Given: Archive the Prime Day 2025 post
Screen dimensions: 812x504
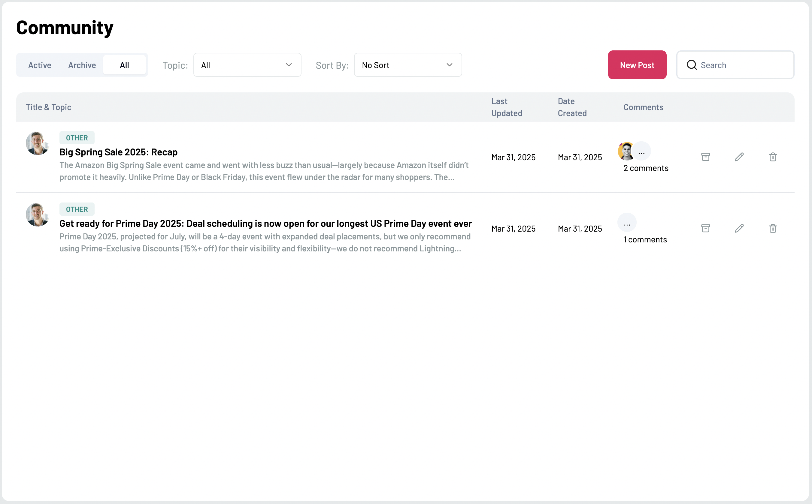Looking at the screenshot, I should (x=706, y=228).
